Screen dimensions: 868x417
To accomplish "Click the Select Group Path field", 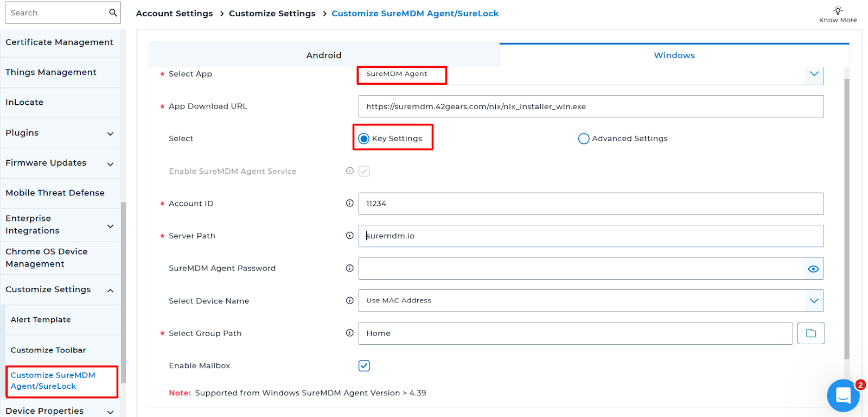I will coord(576,333).
